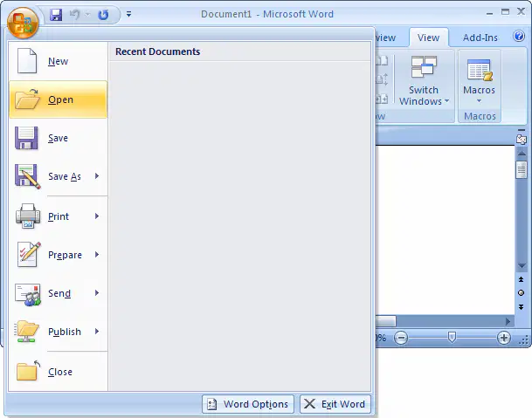
Task: Click the blue Help question mark icon
Action: click(x=519, y=36)
